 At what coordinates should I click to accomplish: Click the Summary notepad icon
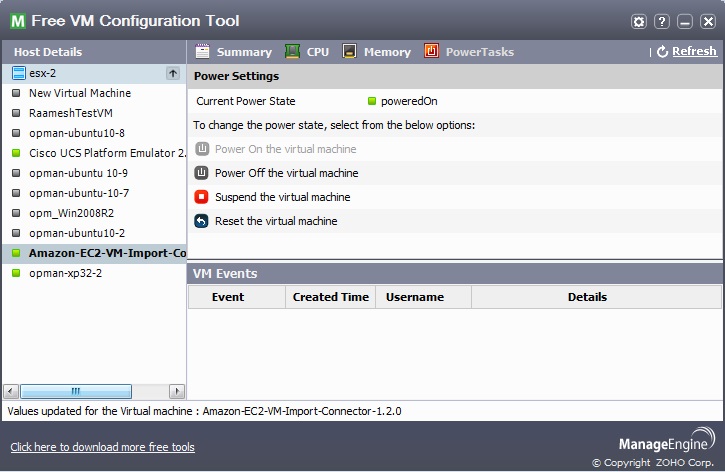[202, 51]
